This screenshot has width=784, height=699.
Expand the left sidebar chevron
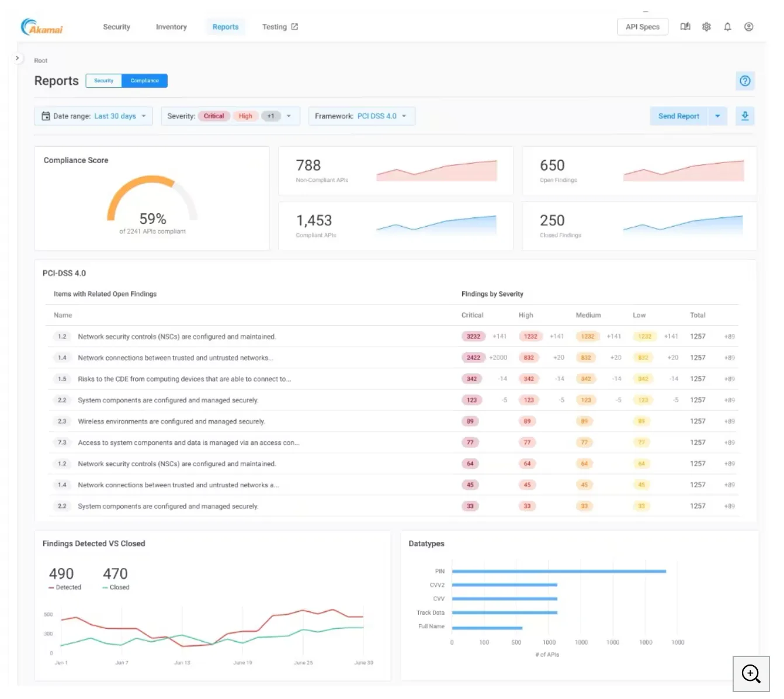[x=18, y=58]
